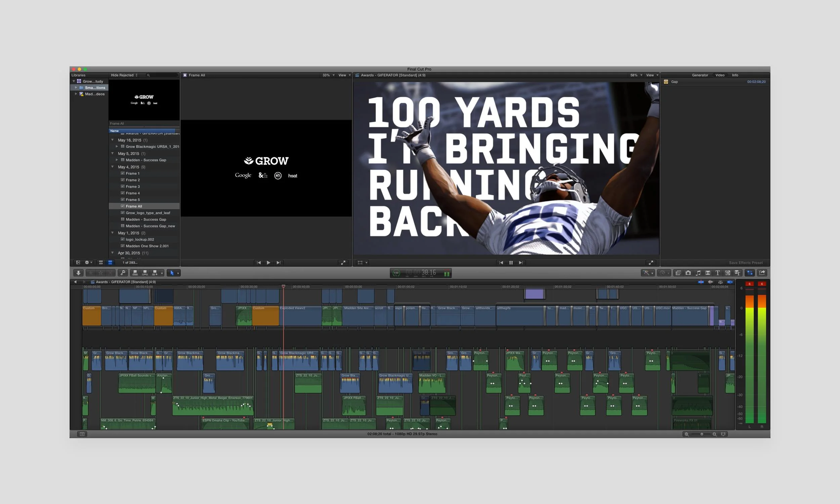
Task: Toggle snapping button in timeline
Action: tap(730, 282)
